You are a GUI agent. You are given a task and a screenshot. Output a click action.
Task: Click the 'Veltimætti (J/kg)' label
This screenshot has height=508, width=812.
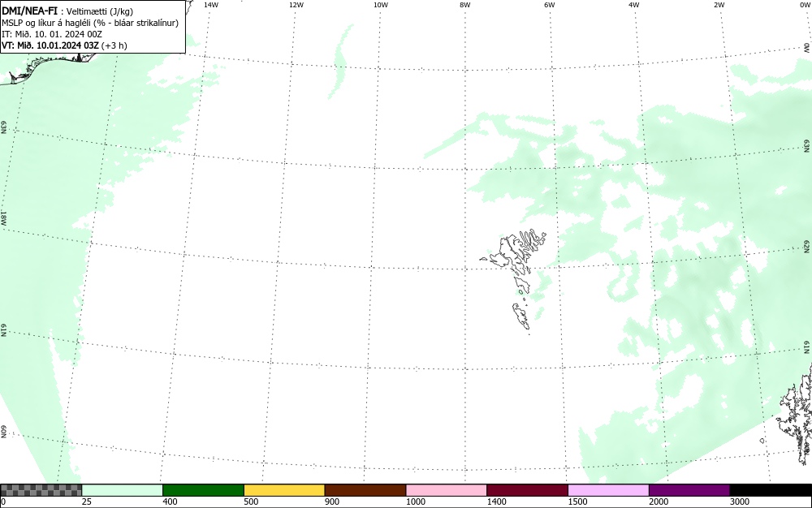(99, 11)
